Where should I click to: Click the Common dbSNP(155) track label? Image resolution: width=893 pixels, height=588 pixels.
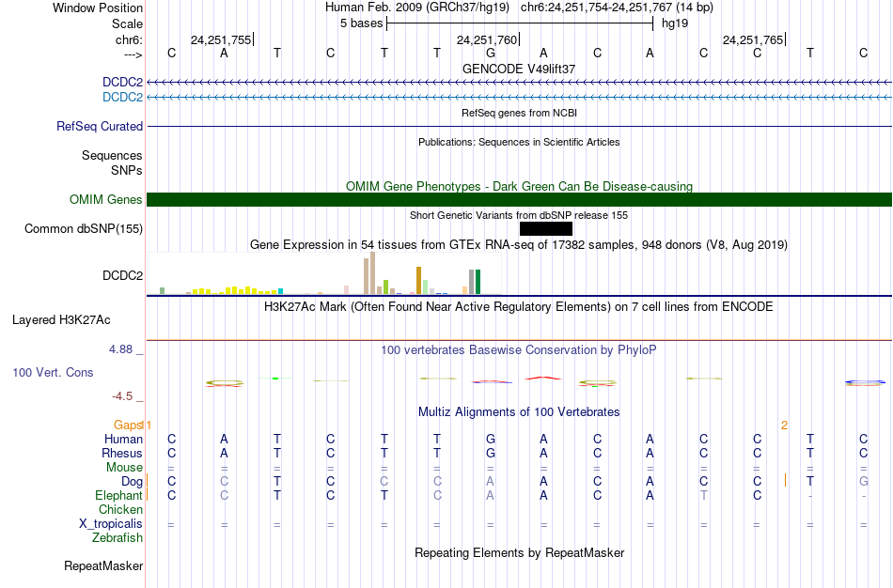click(84, 229)
